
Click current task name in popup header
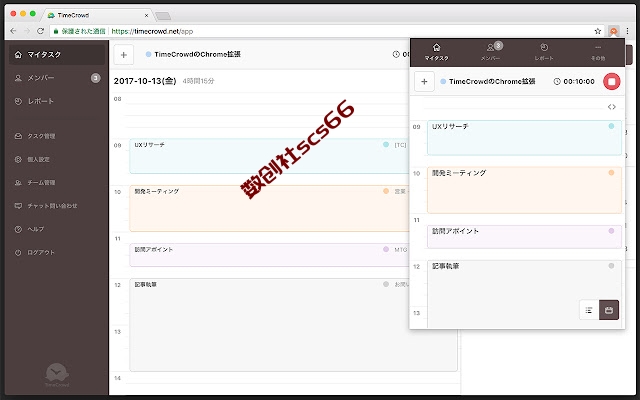point(492,81)
